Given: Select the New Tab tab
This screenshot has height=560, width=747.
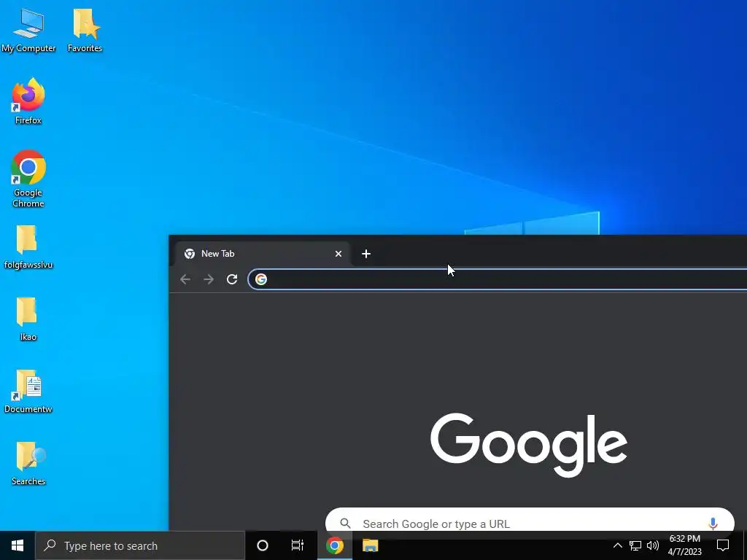Looking at the screenshot, I should [x=262, y=254].
